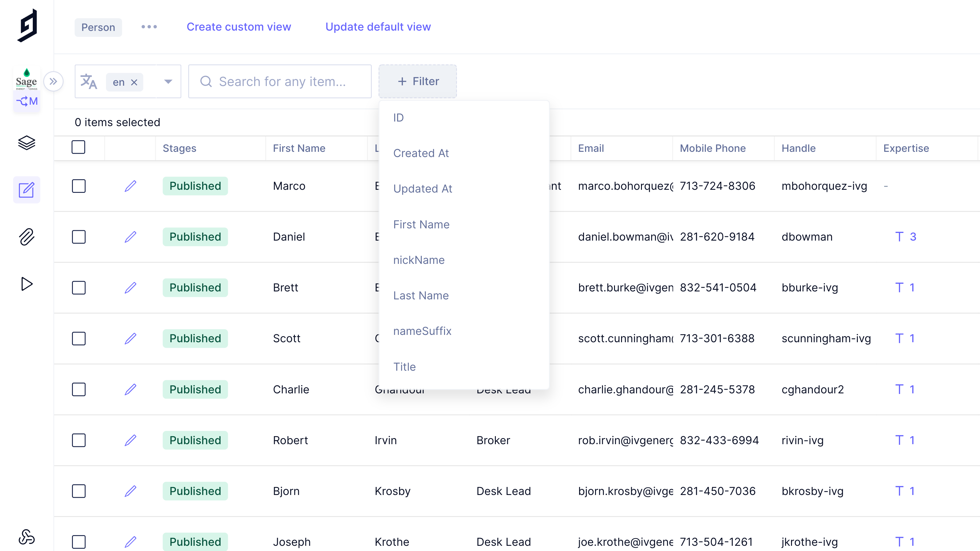Choose Created At from filter list
Viewport: 980px width, 551px height.
coord(421,153)
